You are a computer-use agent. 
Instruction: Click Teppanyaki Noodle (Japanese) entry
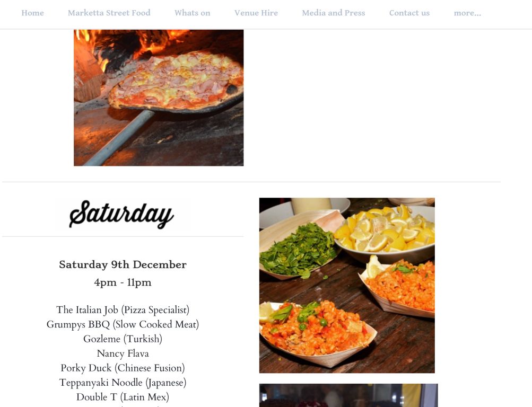(123, 383)
